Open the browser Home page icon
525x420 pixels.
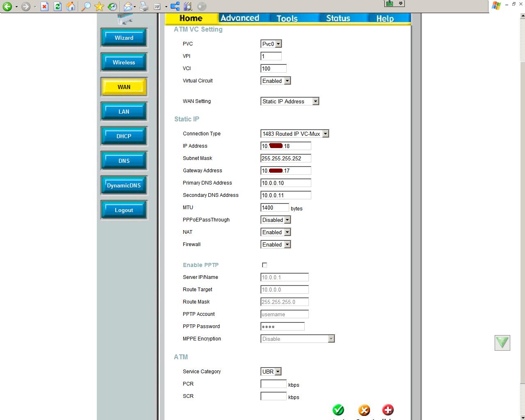[71, 7]
